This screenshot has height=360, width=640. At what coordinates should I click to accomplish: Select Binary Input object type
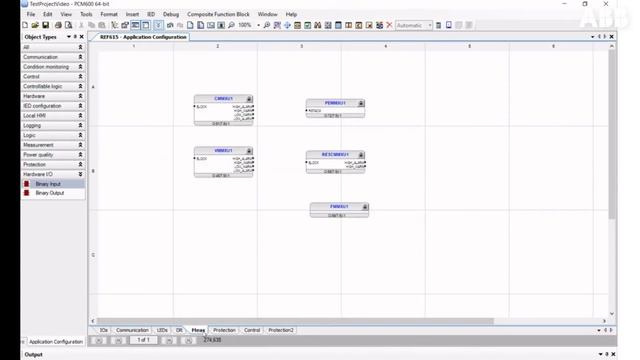[x=53, y=184]
